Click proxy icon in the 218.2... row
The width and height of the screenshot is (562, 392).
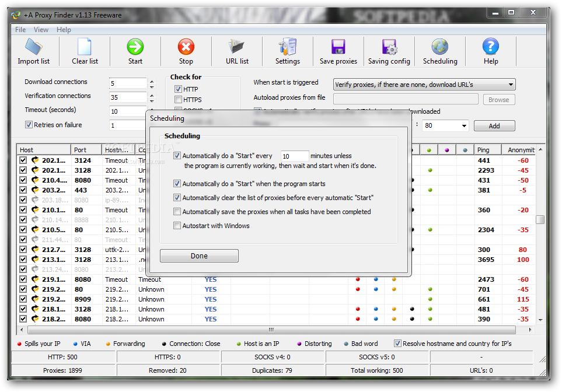[35, 319]
